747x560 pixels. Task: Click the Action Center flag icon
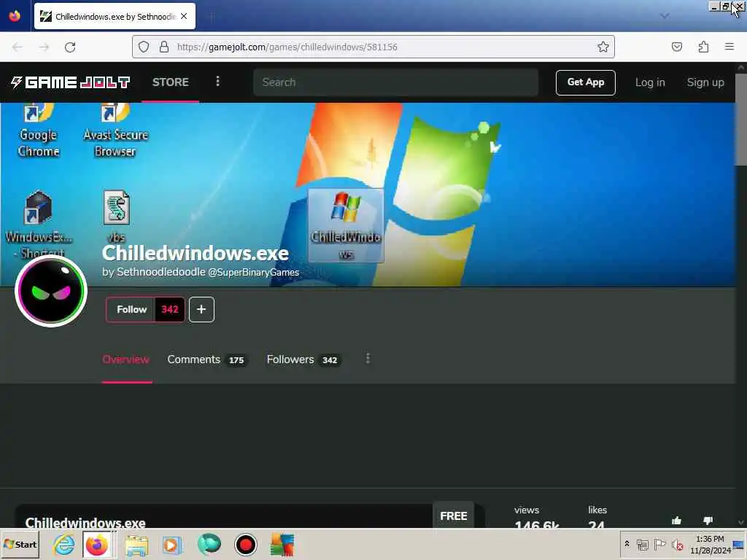(659, 544)
